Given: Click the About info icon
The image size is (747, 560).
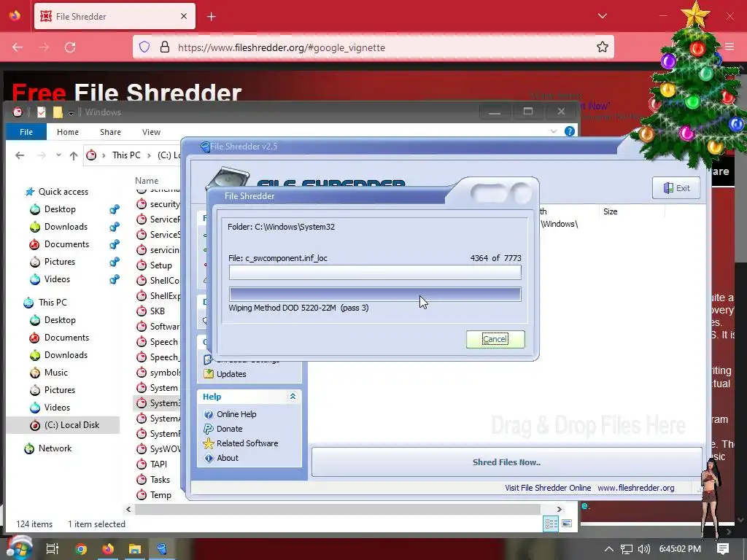Looking at the screenshot, I should coord(208,458).
